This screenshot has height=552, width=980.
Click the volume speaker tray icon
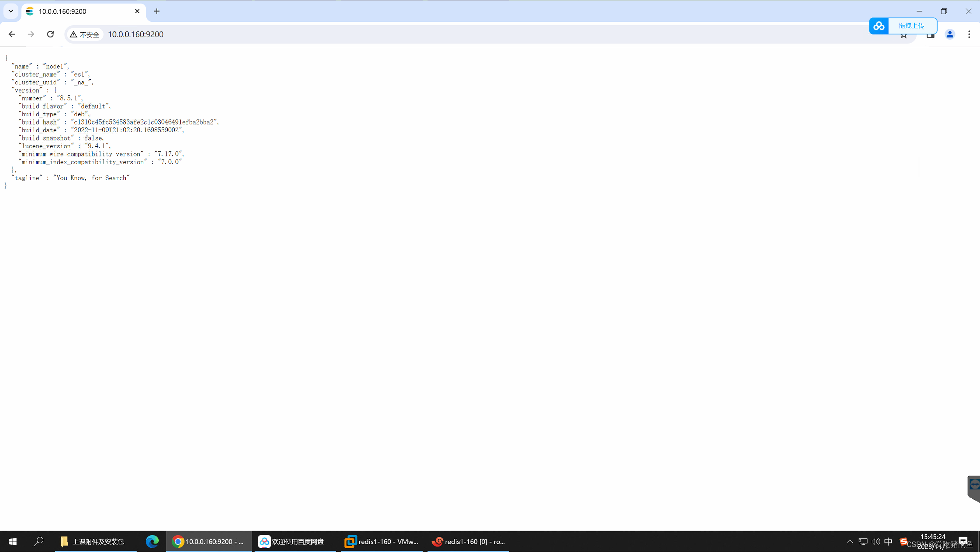(x=876, y=541)
